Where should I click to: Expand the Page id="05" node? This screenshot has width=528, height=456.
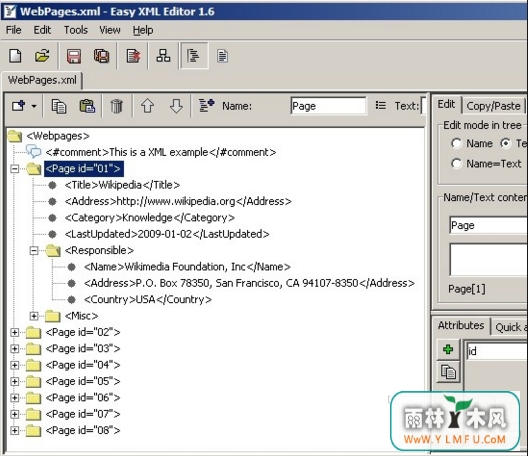[14, 381]
